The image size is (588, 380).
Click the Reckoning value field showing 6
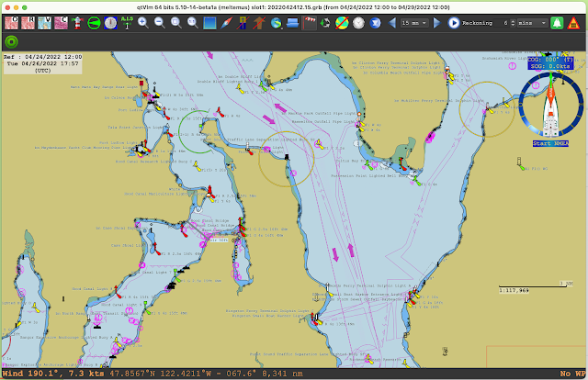(502, 23)
